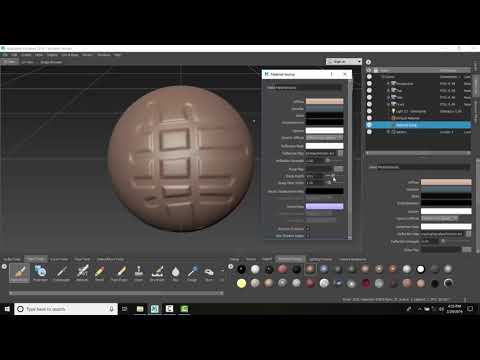Switch to the Lighting Presets tab
Viewport: 480px width, 360px height.
(x=320, y=259)
